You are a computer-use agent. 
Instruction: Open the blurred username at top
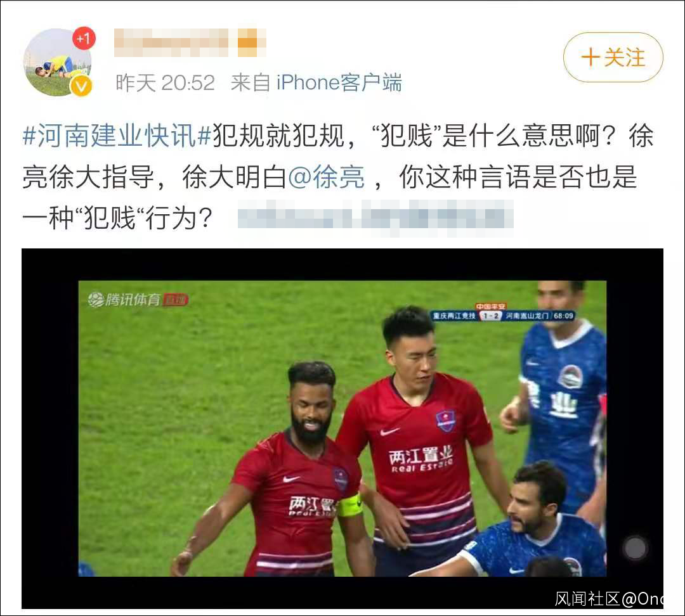point(171,43)
